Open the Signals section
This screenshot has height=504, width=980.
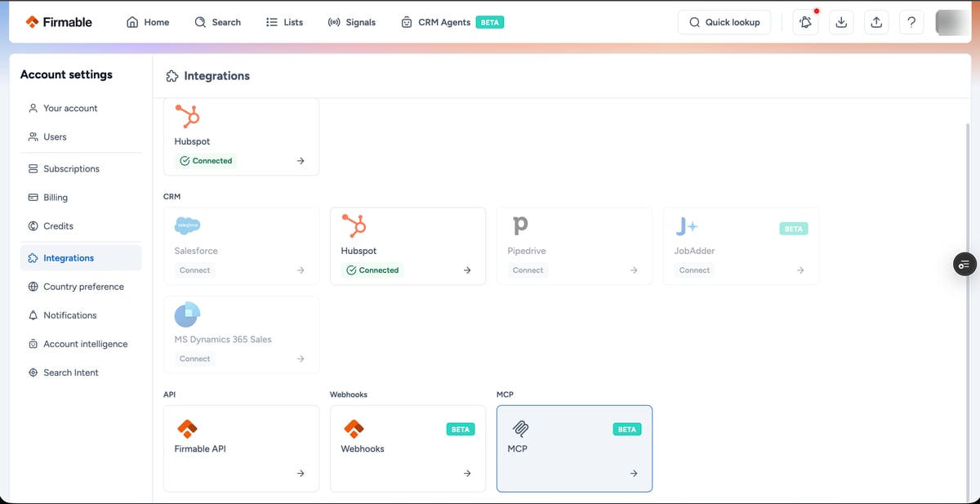351,22
